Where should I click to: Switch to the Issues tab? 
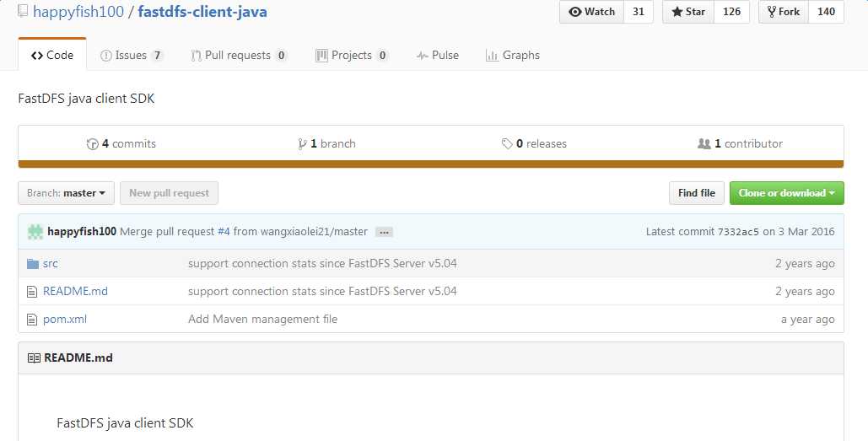[132, 56]
